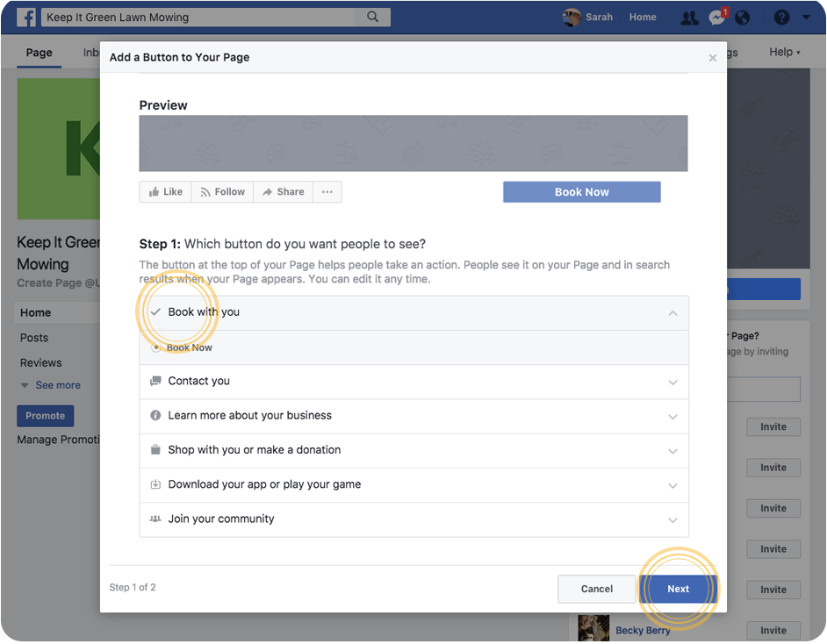Open the Help menu

pyautogui.click(x=784, y=52)
